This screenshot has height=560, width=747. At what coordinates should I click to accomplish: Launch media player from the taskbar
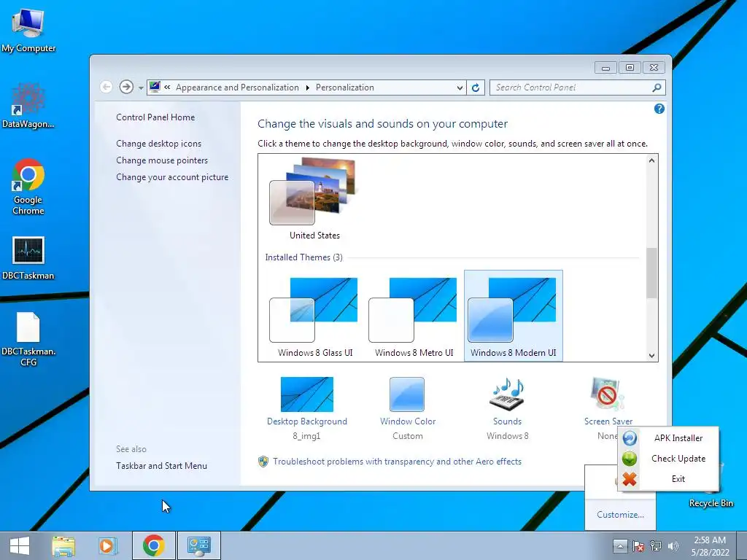pyautogui.click(x=108, y=545)
